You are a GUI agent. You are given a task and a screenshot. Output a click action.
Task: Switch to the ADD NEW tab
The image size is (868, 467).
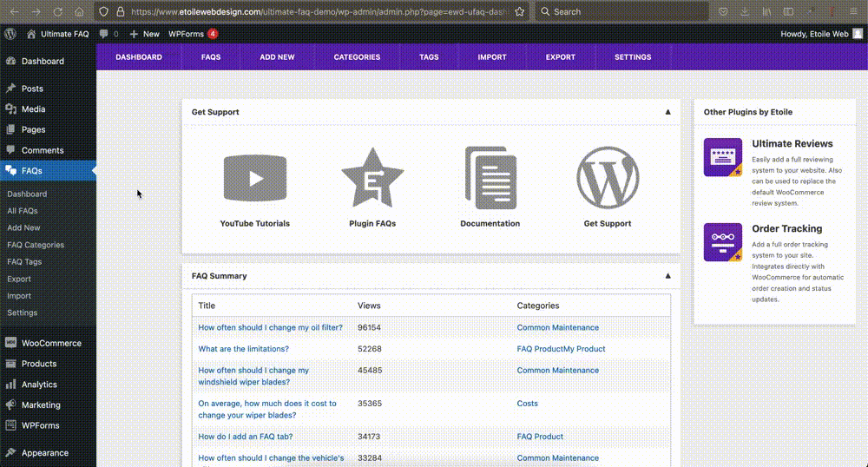click(x=278, y=57)
